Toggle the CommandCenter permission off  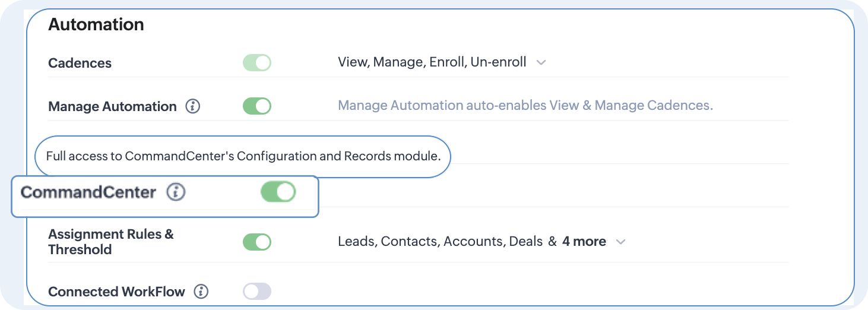(278, 192)
